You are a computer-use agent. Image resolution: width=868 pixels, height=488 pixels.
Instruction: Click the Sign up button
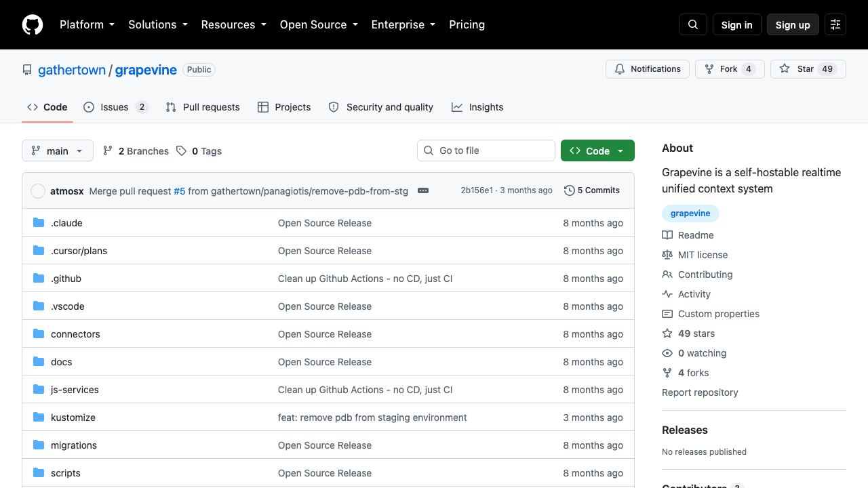point(793,24)
